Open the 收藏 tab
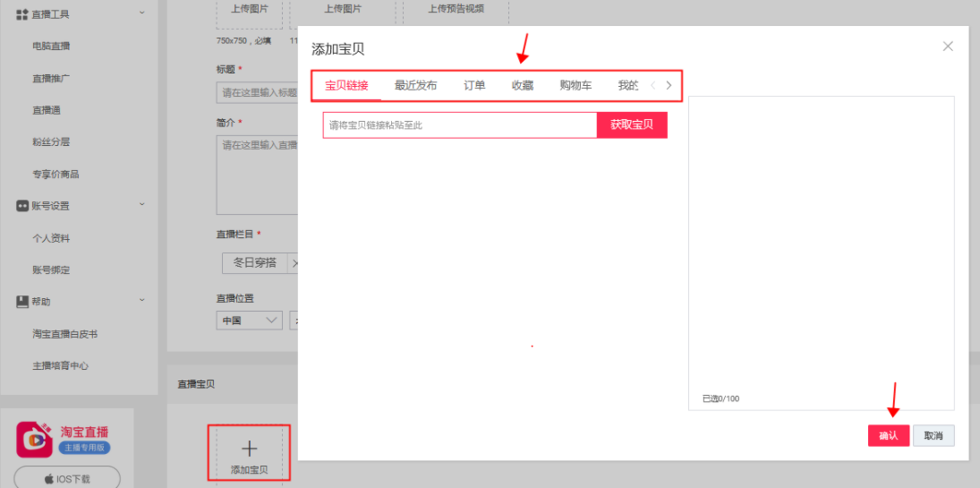This screenshot has width=980, height=488. pyautogui.click(x=523, y=86)
